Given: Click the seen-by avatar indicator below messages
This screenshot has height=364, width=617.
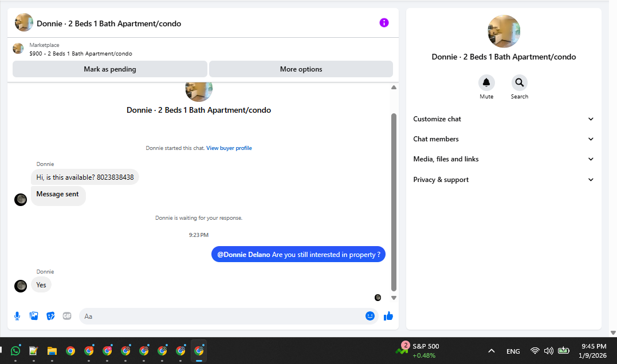Looking at the screenshot, I should 378,298.
